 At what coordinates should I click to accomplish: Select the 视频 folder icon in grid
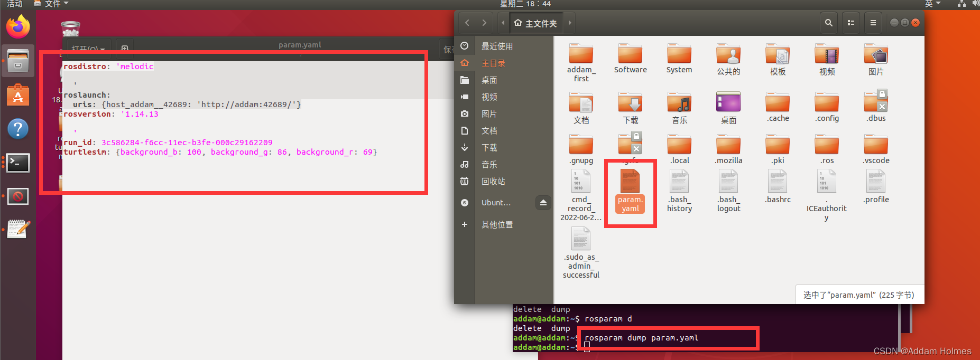(827, 59)
